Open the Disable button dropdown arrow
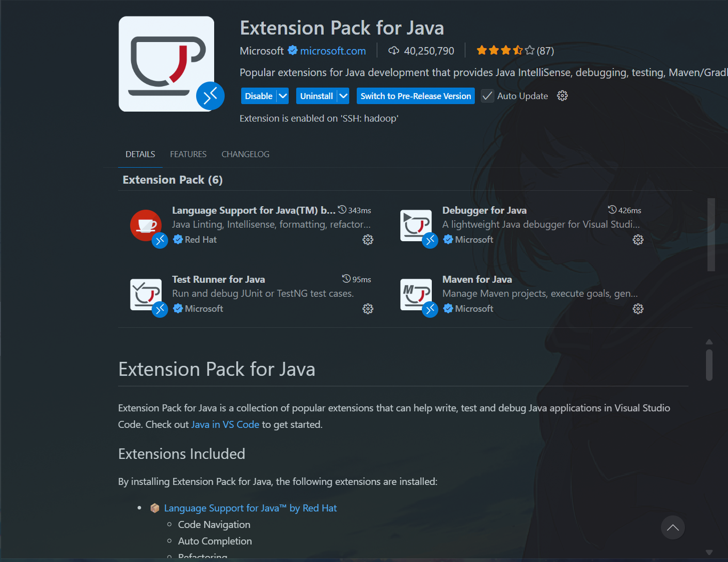Screen dimensions: 728x562 pyautogui.click(x=283, y=96)
